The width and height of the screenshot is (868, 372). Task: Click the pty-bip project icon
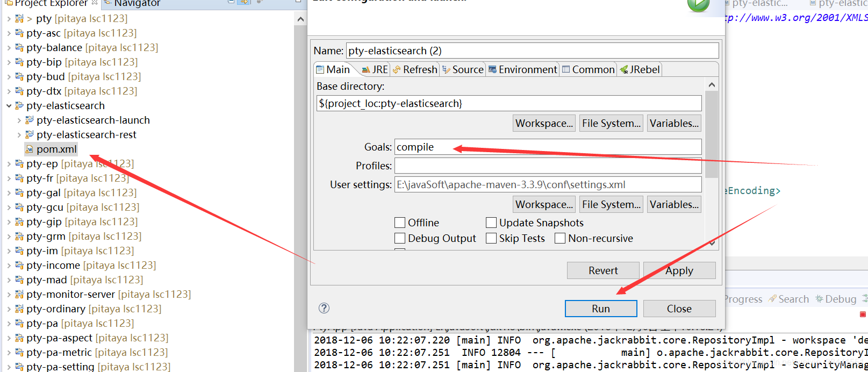point(19,62)
